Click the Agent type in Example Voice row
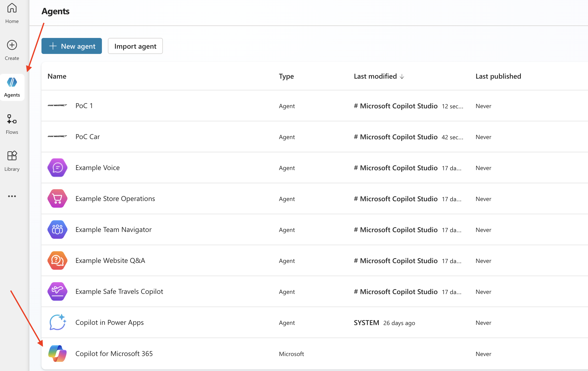 pyautogui.click(x=287, y=168)
